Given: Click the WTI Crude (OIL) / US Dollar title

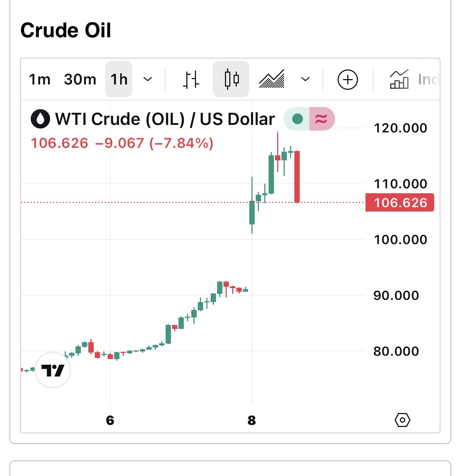Looking at the screenshot, I should coord(165,119).
